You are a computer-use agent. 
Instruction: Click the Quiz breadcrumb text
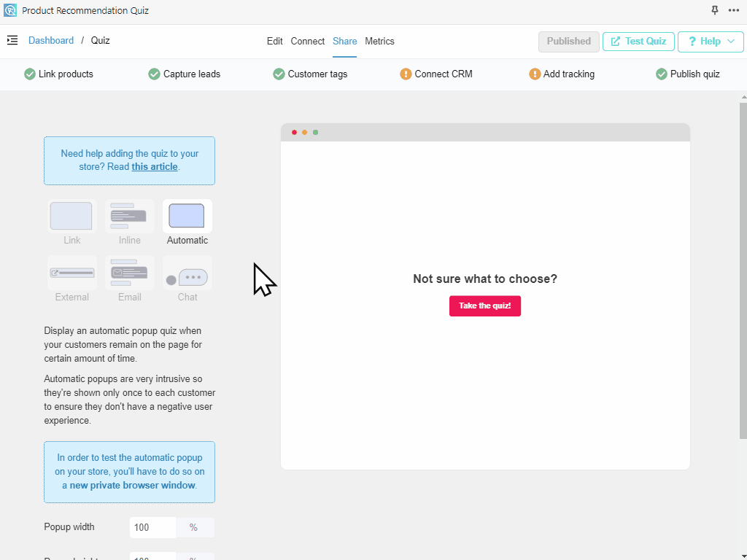pos(101,41)
